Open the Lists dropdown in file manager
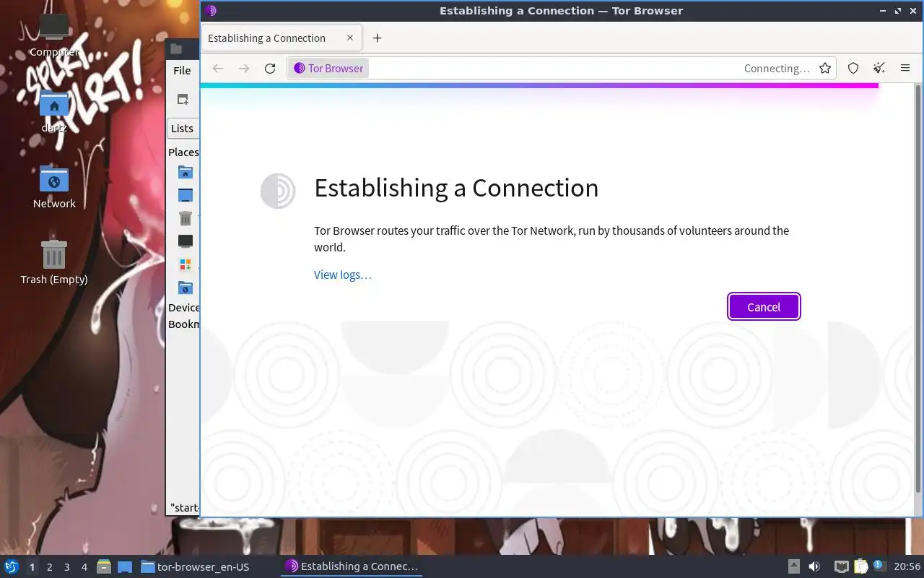The height and width of the screenshot is (578, 924). pyautogui.click(x=183, y=128)
